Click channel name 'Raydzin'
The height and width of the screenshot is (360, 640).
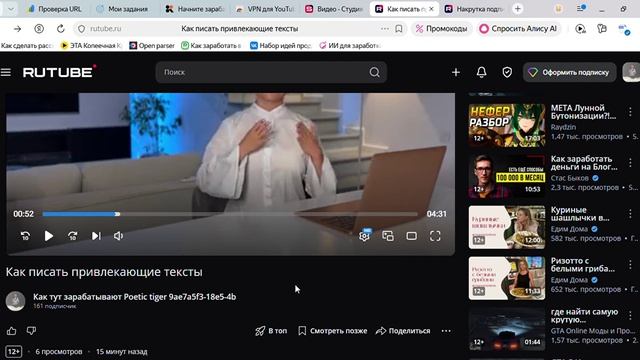pyautogui.click(x=563, y=127)
